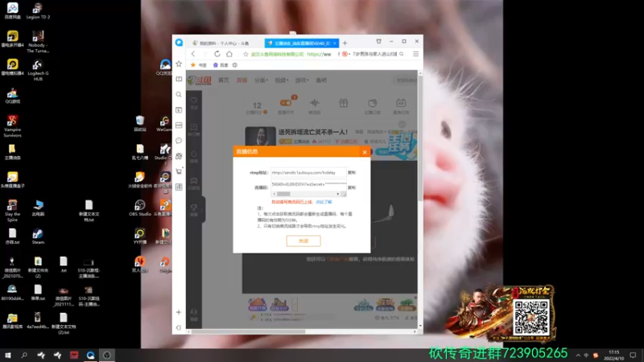Open Windows Start menu

point(8,355)
